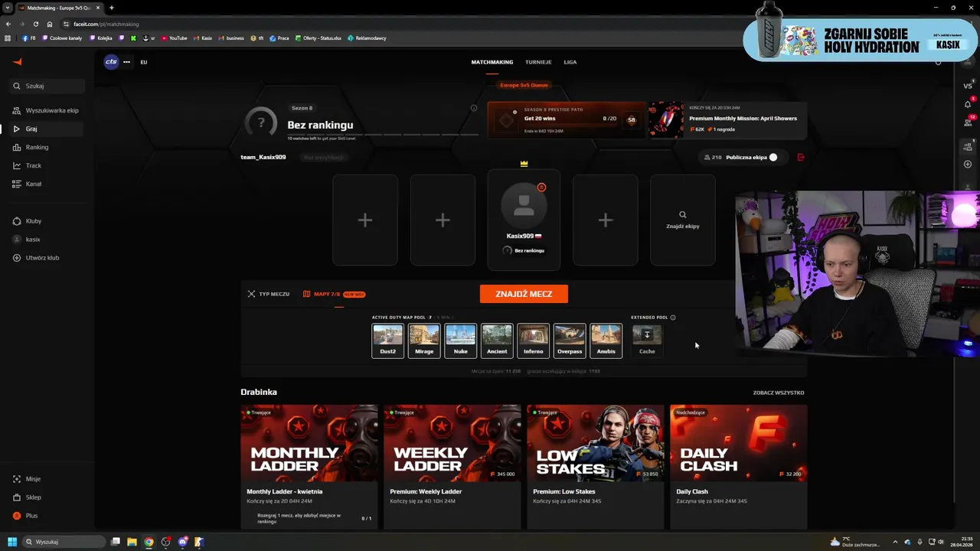Open File Explorer from the taskbar

click(132, 542)
